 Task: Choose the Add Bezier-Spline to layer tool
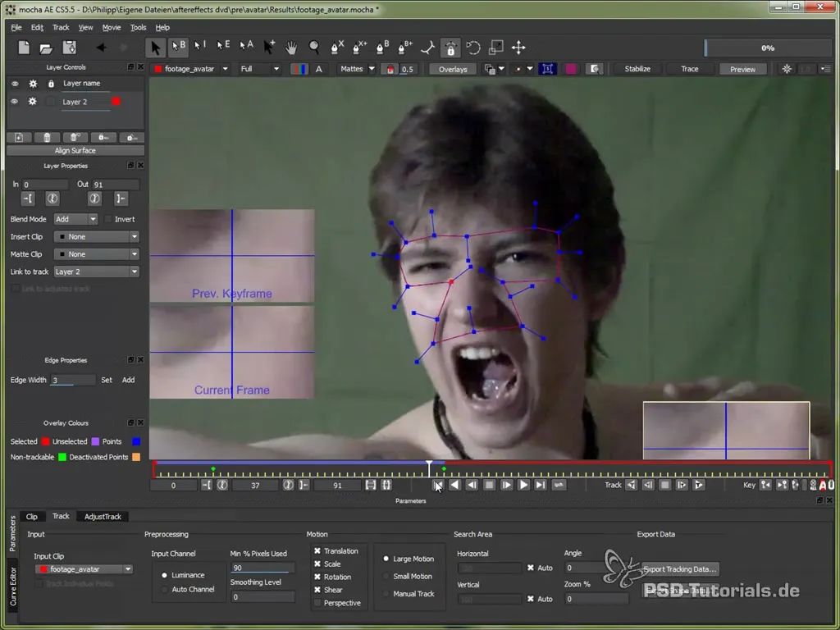[405, 48]
